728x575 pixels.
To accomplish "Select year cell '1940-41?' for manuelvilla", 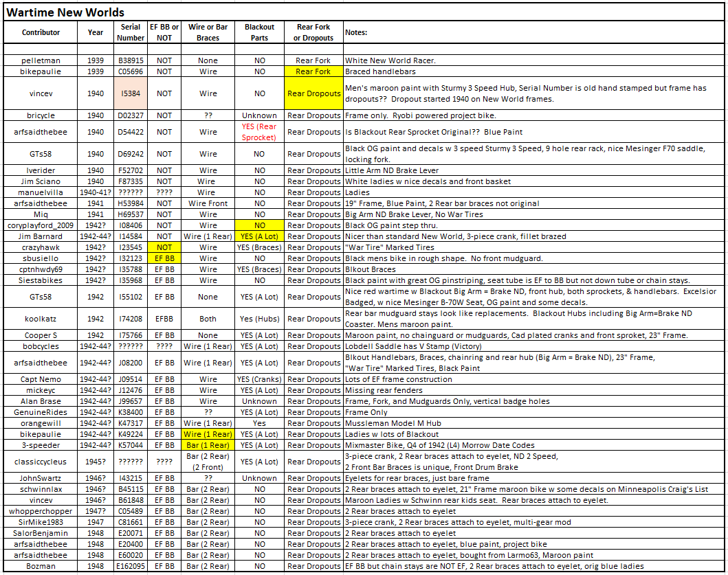I will 96,192.
